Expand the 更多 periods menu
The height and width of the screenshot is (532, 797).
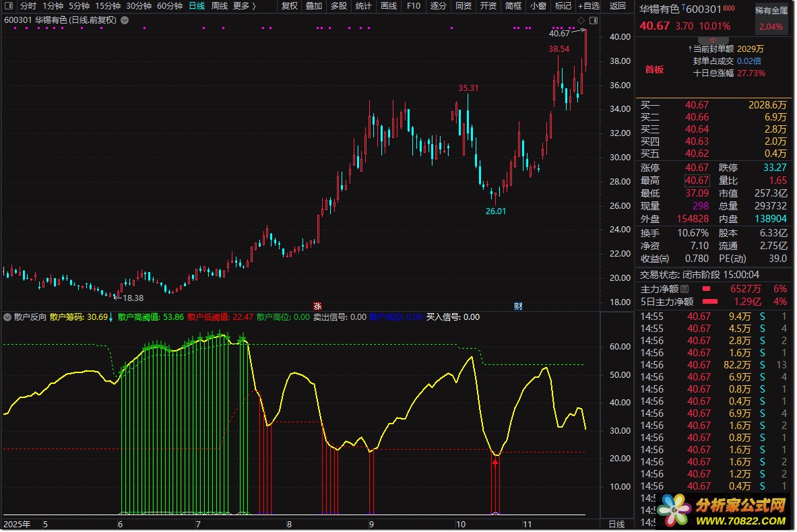(244, 6)
